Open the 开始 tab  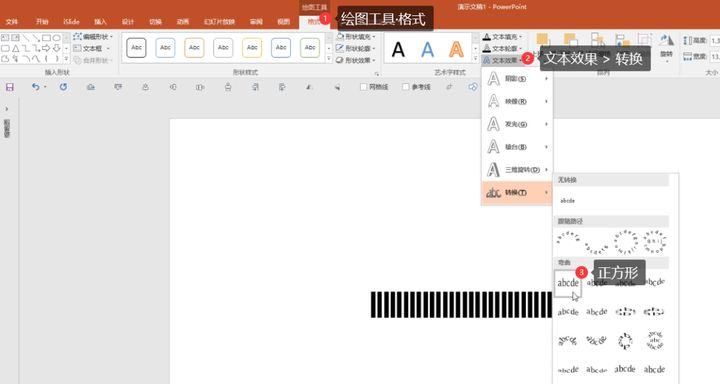click(42, 22)
